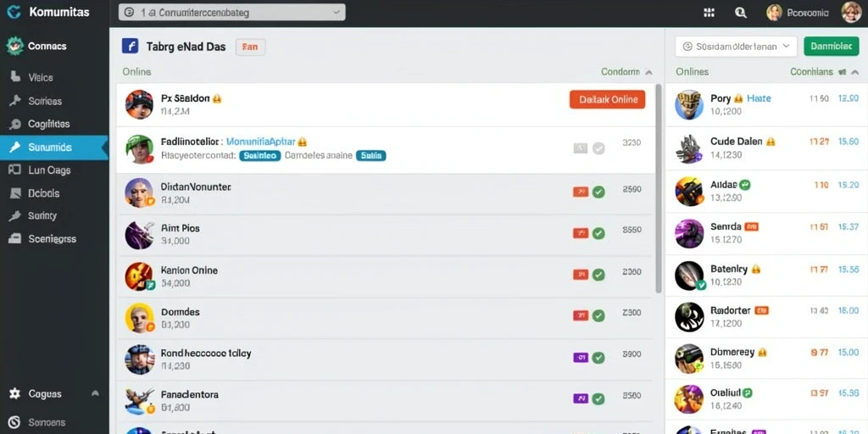Click the search magnifier icon in header
Screen dimensions: 868x434
pos(740,13)
